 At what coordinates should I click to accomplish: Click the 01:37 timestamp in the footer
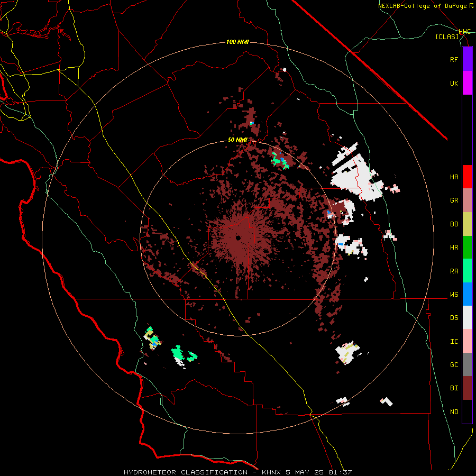click(x=340, y=472)
